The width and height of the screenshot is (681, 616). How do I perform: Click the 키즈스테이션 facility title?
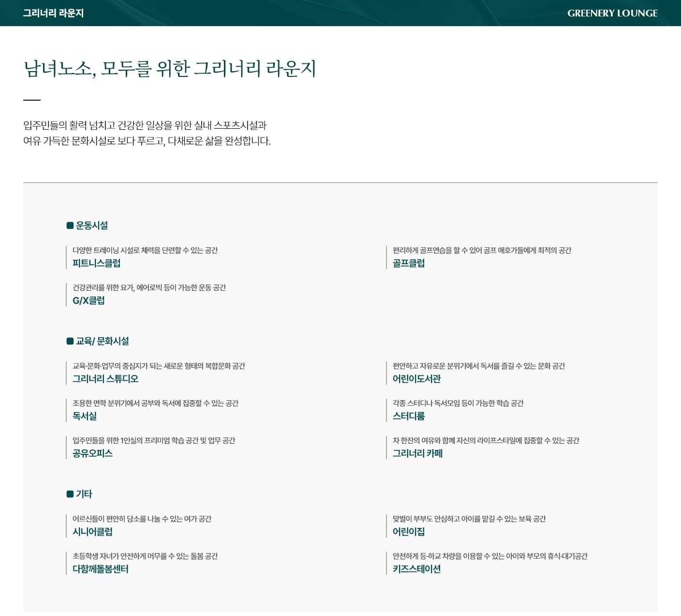pos(416,569)
